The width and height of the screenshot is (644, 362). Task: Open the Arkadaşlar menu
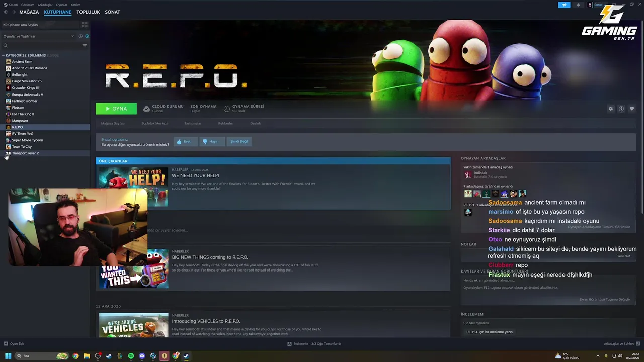point(45,5)
